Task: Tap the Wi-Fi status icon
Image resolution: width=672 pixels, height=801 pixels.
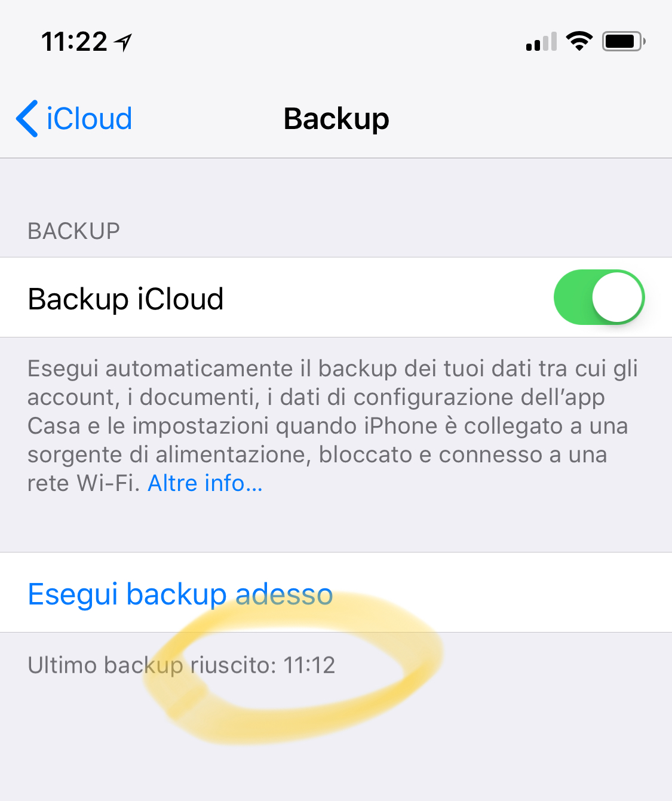Action: tap(579, 41)
